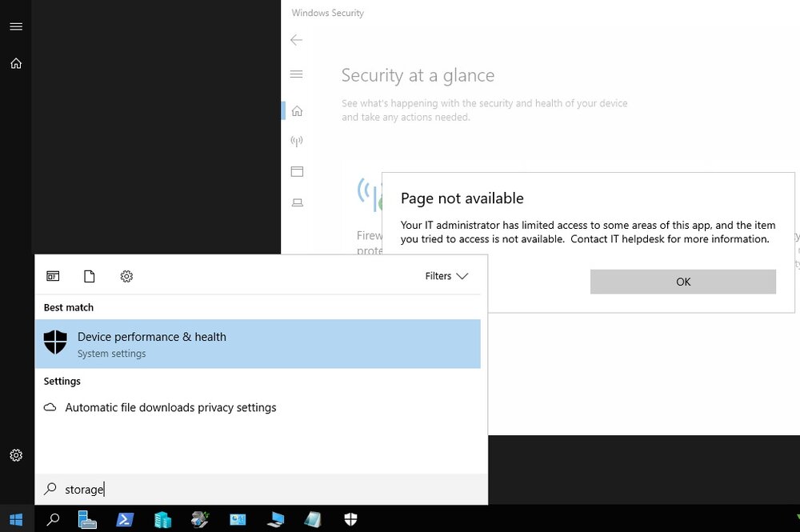This screenshot has width=800, height=532.
Task: Open the Start menu hamburger expand button
Action: click(x=16, y=26)
